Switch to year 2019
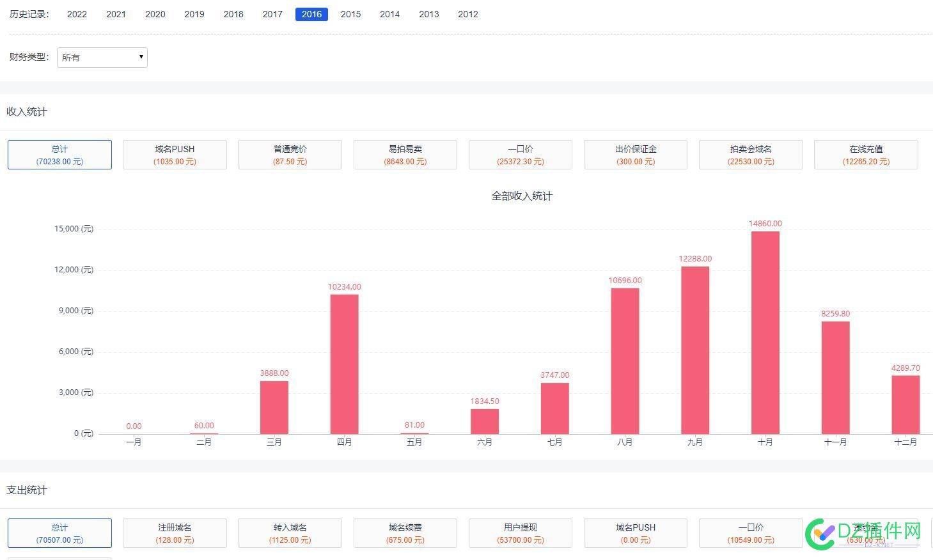Viewport: 933px width, 560px height. pos(194,14)
